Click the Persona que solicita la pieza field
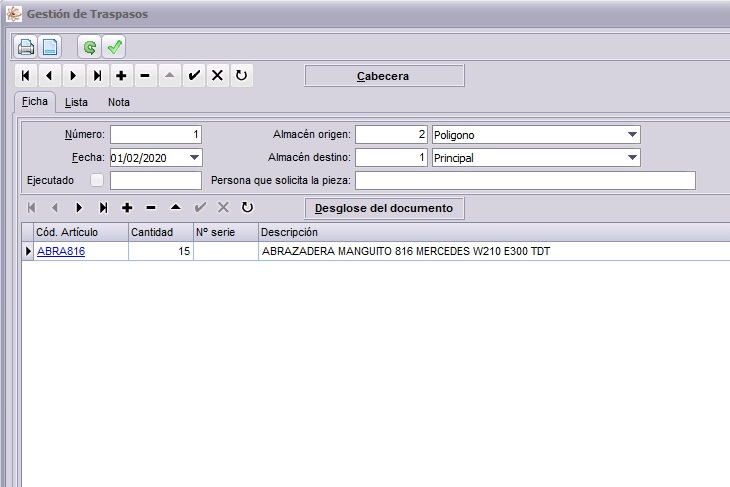 525,180
